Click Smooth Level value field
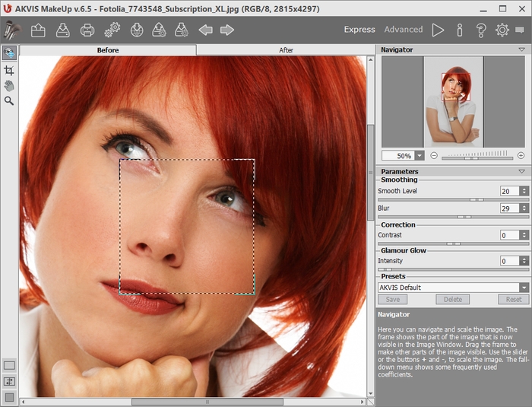This screenshot has height=407, width=532. (x=510, y=191)
